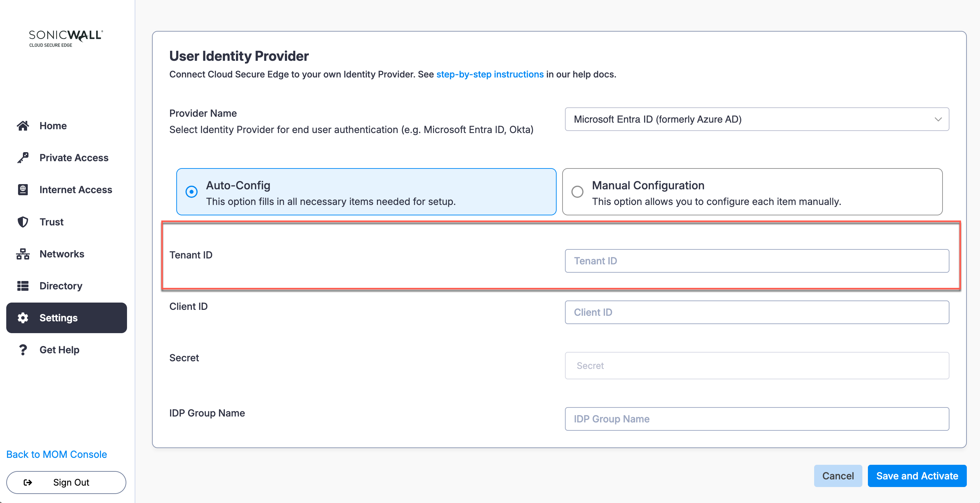Click the Directory list icon
The image size is (980, 503).
point(23,286)
